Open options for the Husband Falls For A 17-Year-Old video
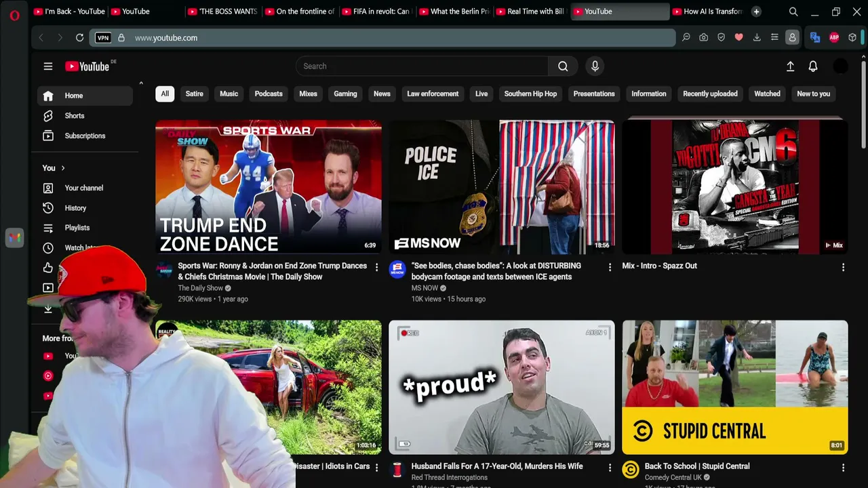868x488 pixels. click(x=610, y=468)
